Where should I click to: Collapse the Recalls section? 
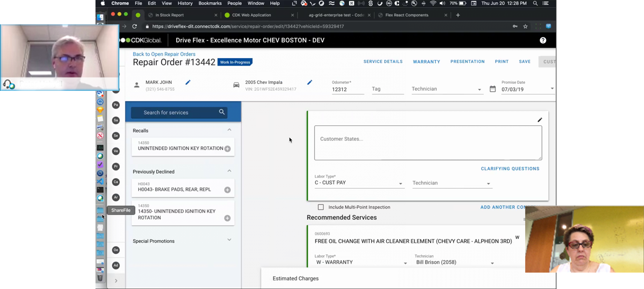(229, 130)
